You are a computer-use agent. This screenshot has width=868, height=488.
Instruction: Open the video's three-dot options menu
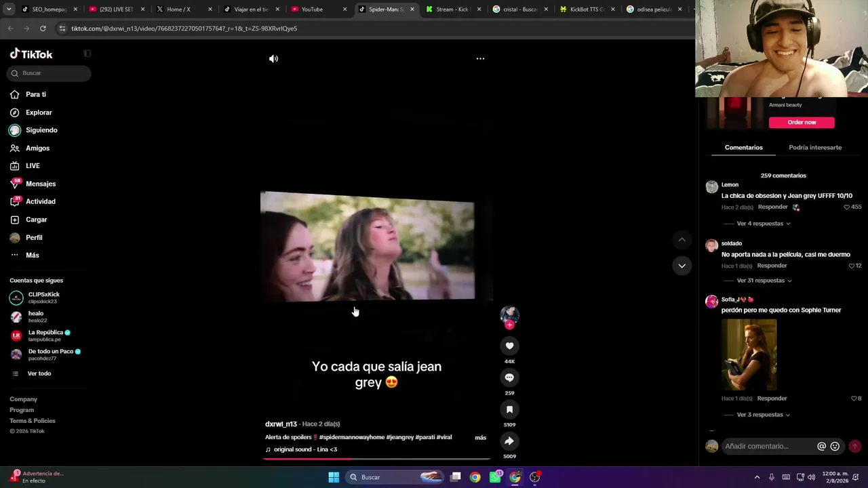pyautogui.click(x=480, y=59)
